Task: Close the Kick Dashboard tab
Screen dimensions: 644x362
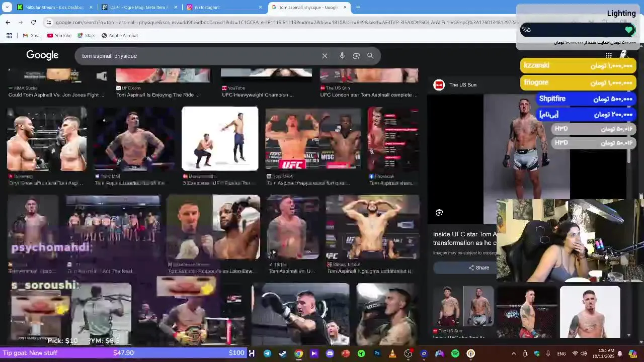Action: click(91, 7)
